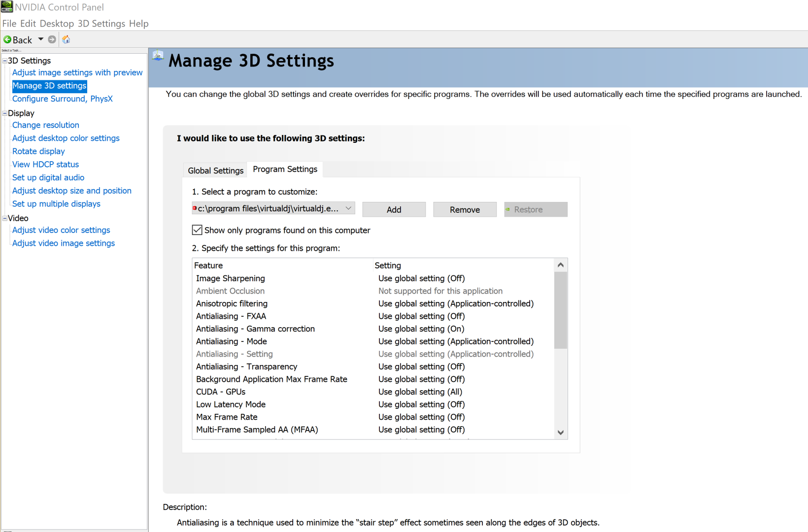Open Rotate display page
Screen dimensions: 808x532
(38, 151)
